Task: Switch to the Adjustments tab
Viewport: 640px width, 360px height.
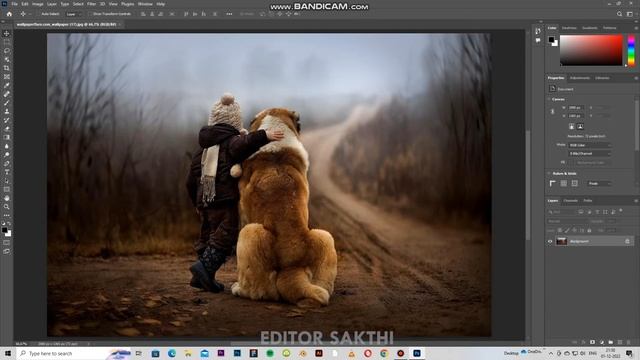Action: point(580,78)
